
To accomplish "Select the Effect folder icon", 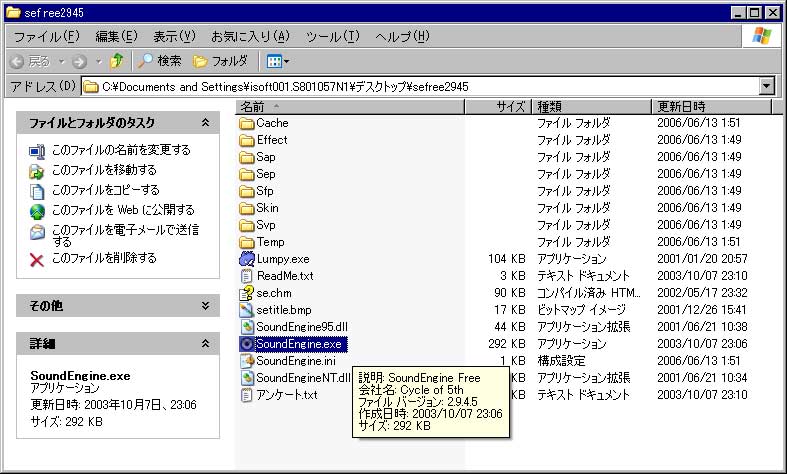I will [x=246, y=141].
